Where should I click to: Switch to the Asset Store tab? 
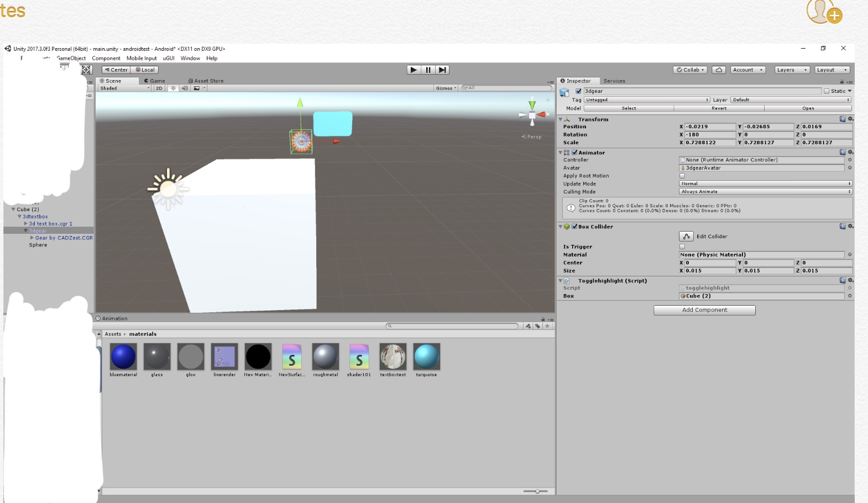click(206, 81)
